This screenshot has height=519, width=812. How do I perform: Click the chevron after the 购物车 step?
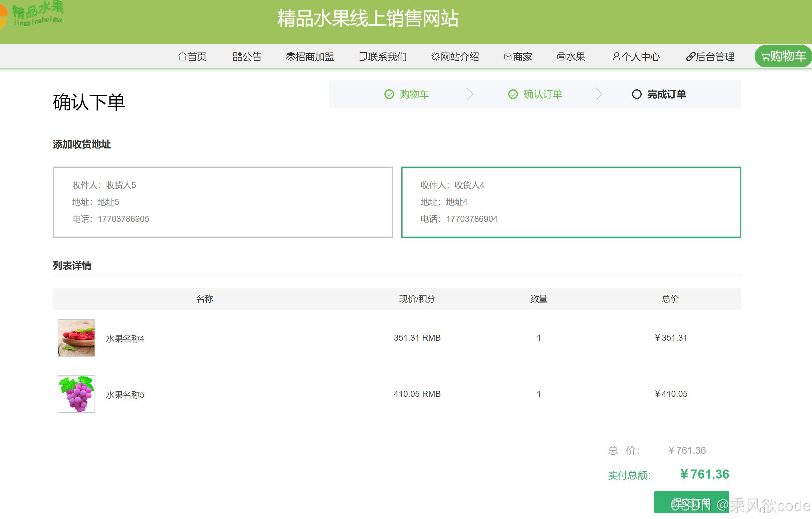tap(470, 94)
